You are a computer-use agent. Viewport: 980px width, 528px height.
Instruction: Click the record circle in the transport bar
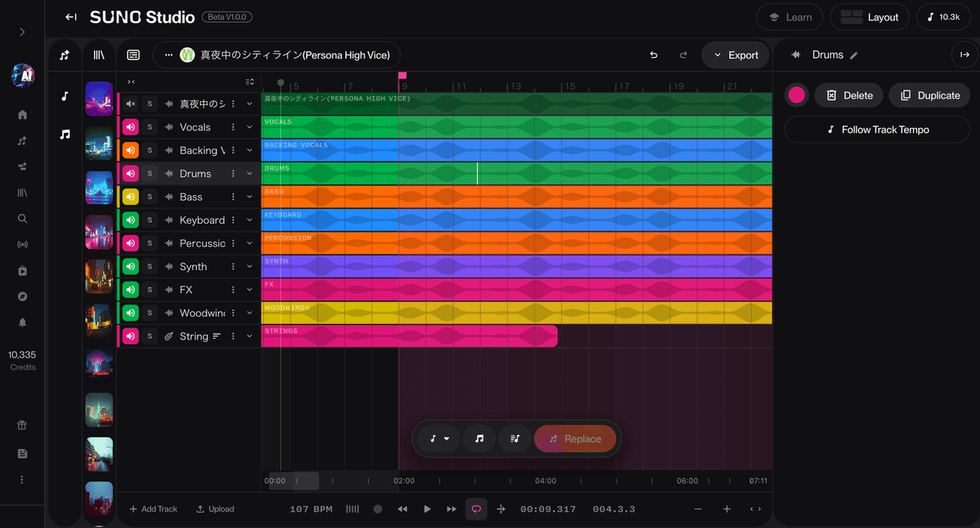coord(377,508)
